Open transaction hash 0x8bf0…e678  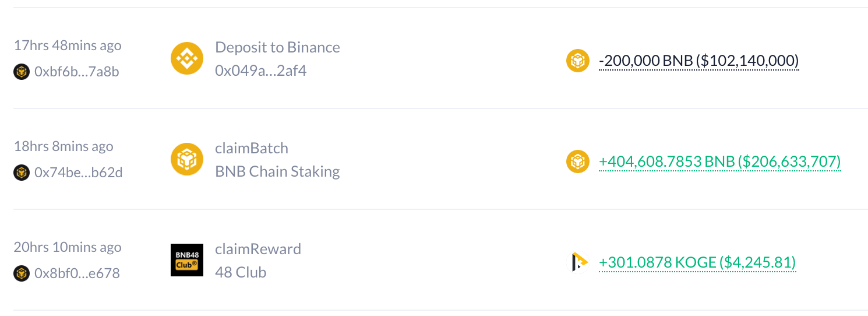(77, 273)
